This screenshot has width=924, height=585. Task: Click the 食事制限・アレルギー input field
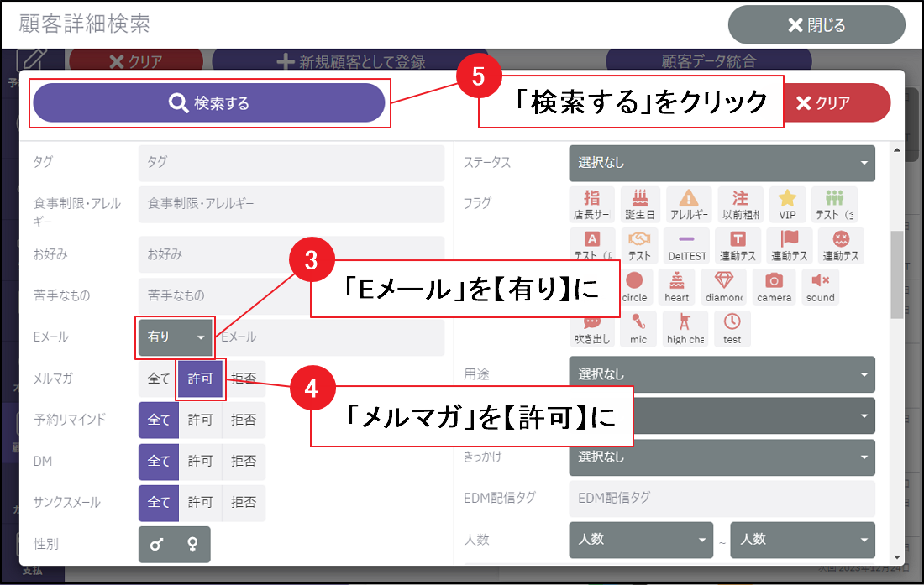(x=291, y=204)
